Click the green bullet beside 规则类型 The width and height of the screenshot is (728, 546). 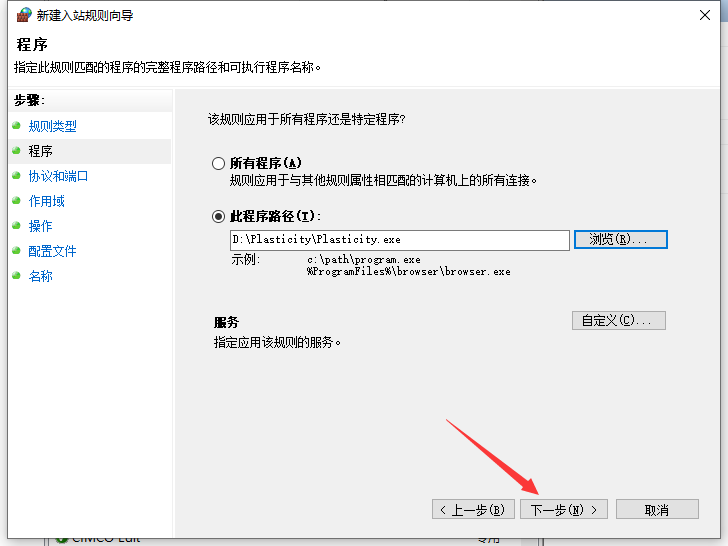(x=16, y=126)
